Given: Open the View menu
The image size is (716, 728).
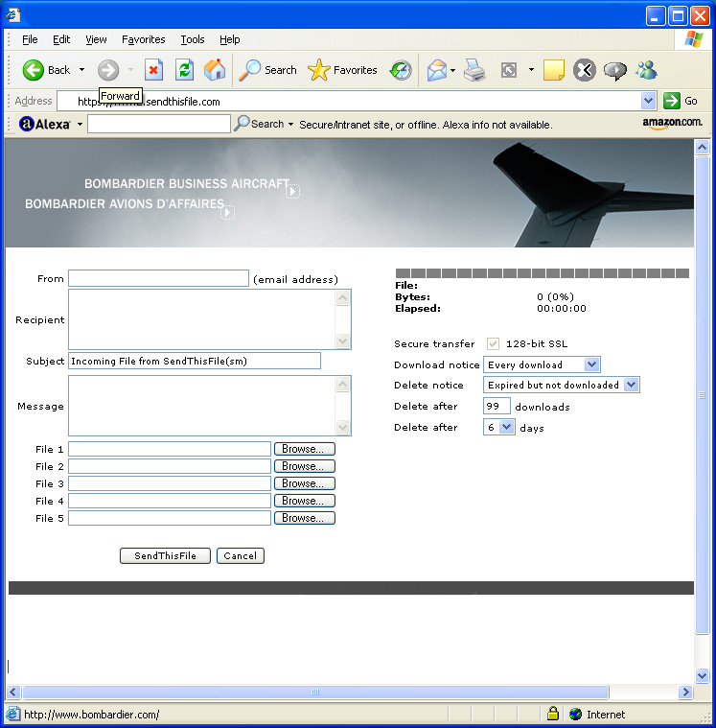Looking at the screenshot, I should point(96,39).
